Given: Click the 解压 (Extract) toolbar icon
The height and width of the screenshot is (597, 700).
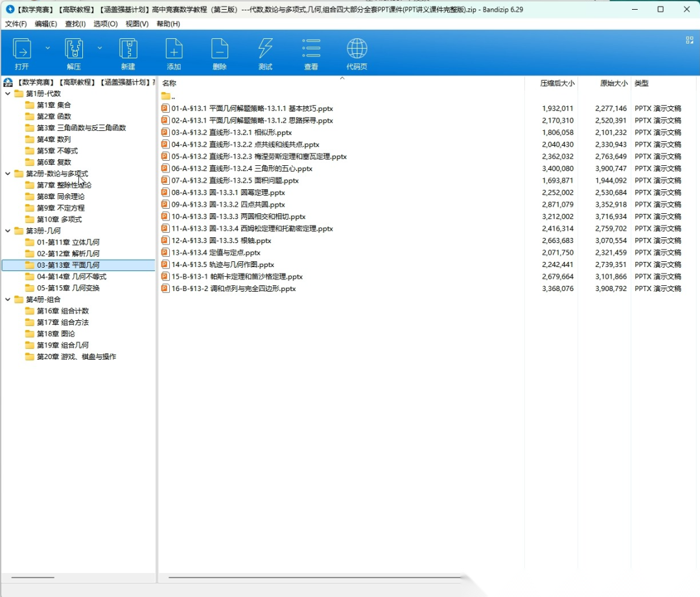Looking at the screenshot, I should tap(74, 49).
